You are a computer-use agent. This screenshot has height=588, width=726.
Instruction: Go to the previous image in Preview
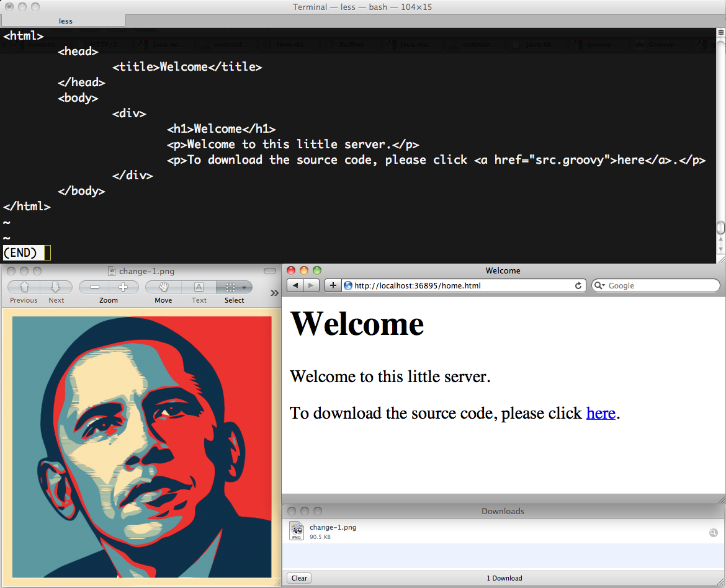(24, 288)
